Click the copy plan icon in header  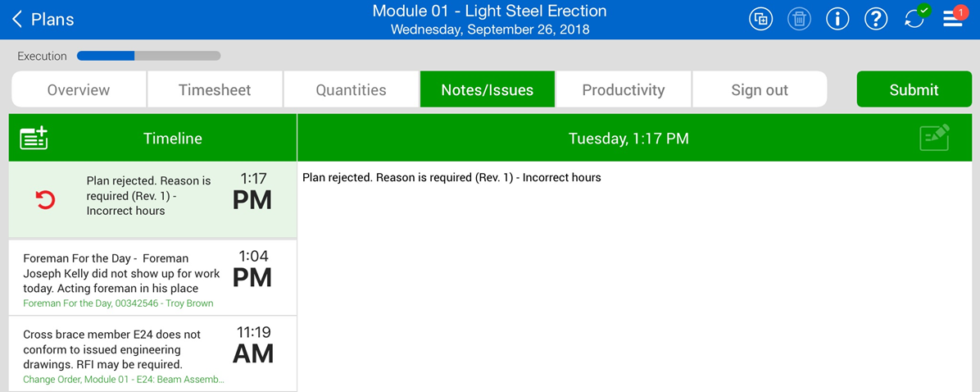[x=761, y=19]
